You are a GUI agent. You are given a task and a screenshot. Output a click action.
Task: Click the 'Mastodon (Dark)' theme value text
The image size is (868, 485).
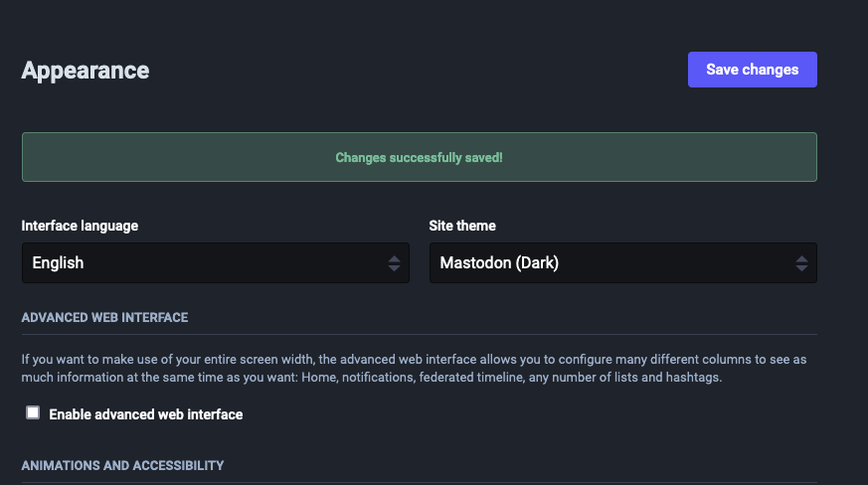point(499,263)
